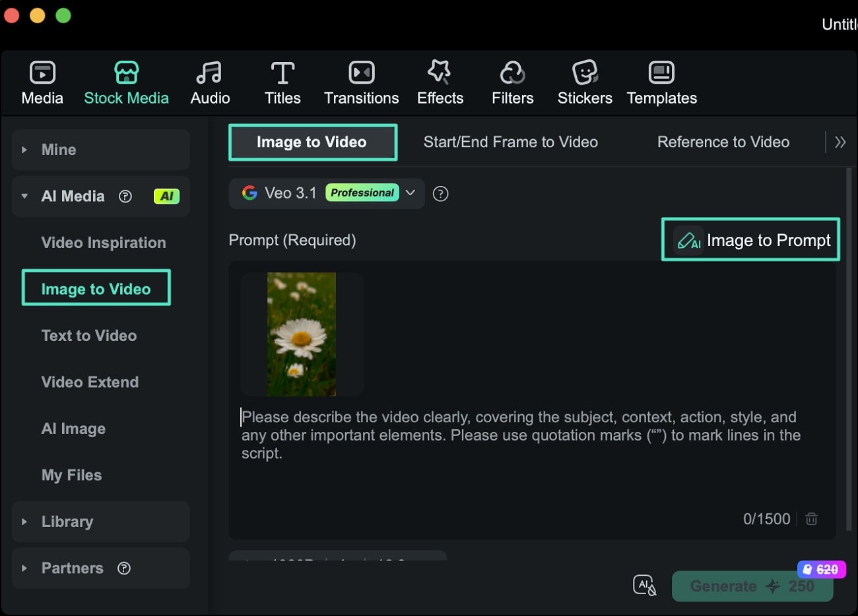Select Image to Video in the sidebar

coord(96,288)
